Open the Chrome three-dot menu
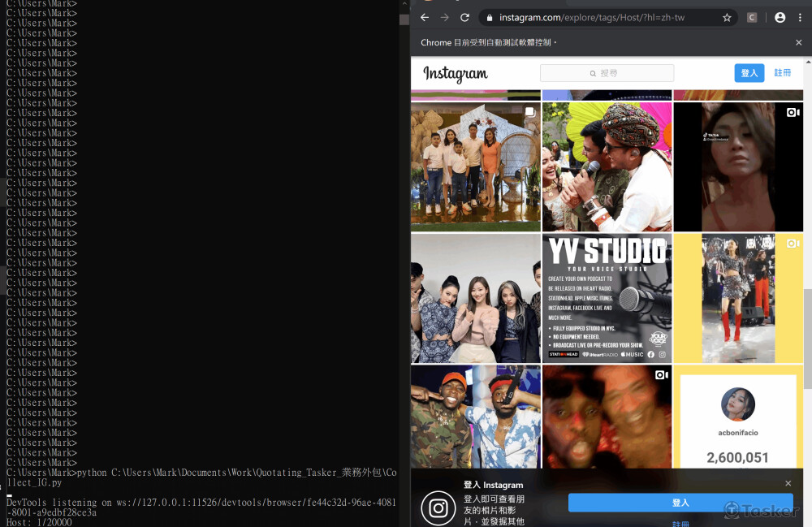 pos(800,18)
